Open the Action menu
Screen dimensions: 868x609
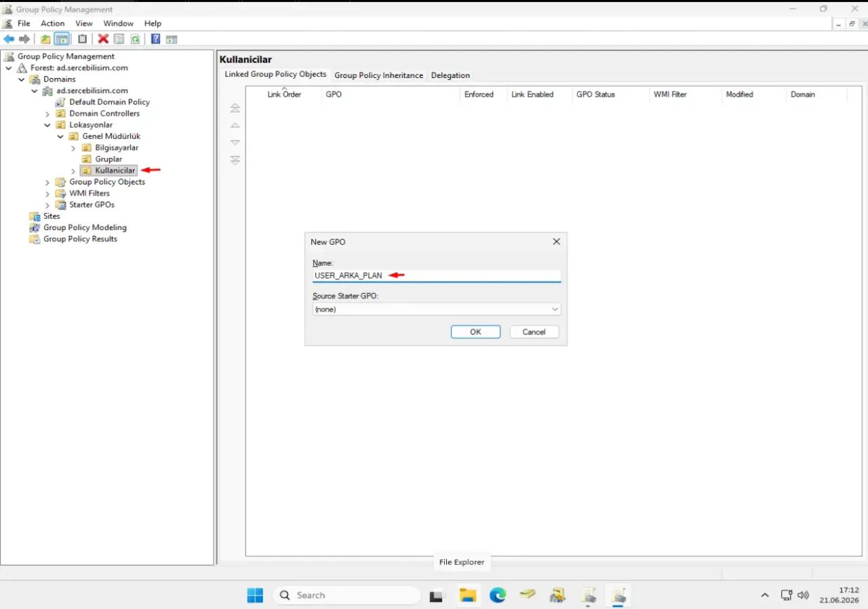point(52,23)
